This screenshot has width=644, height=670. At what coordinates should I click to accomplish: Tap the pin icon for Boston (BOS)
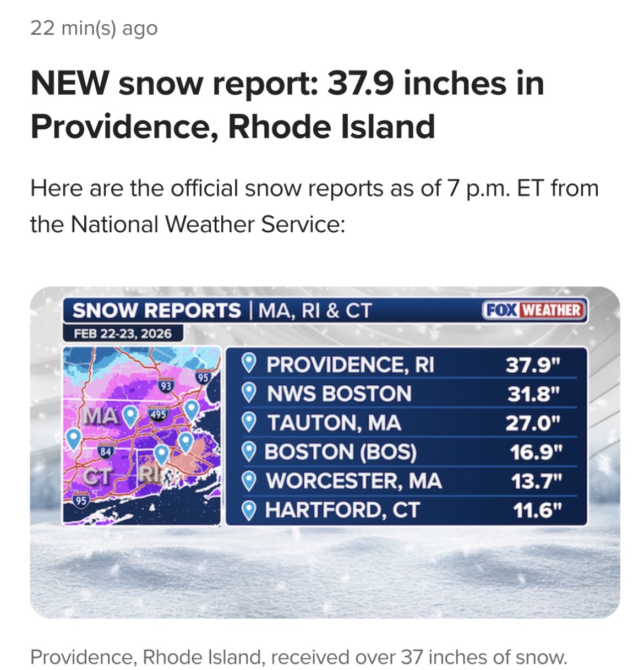249,451
